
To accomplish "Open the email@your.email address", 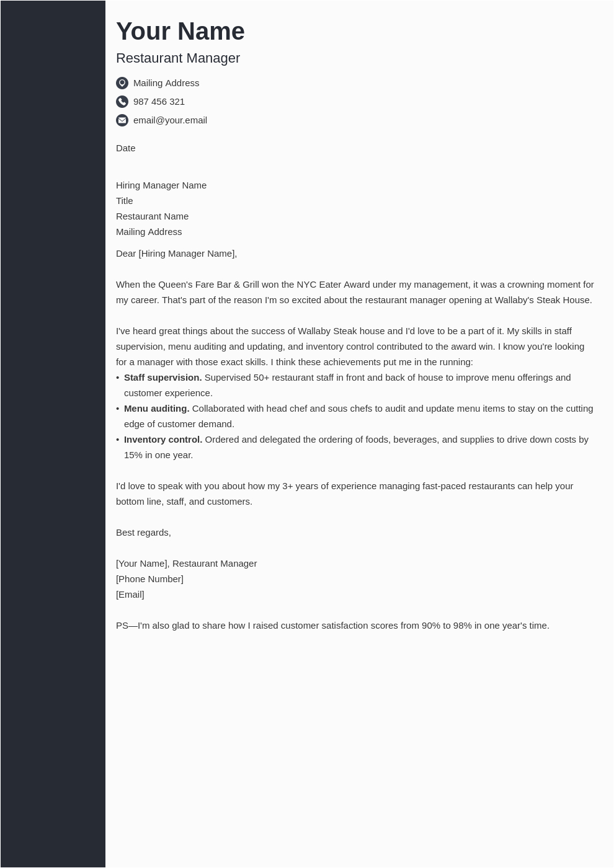I will 170,120.
